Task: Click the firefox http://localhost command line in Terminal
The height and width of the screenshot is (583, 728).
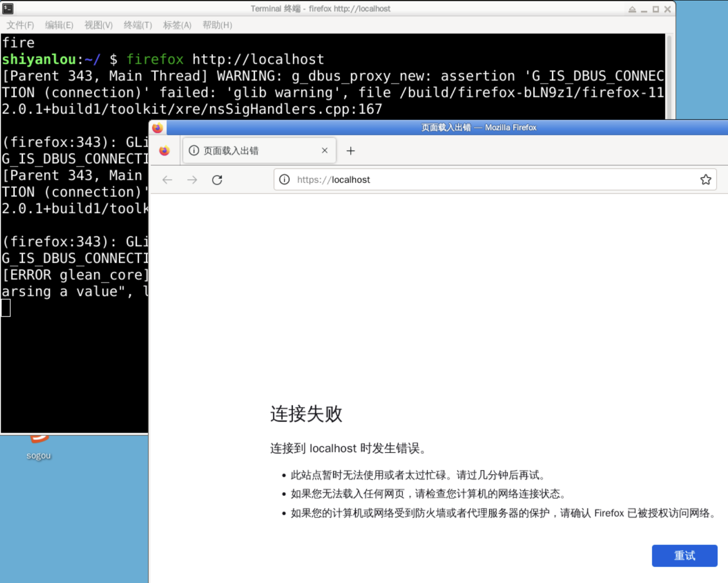Action: pos(225,59)
